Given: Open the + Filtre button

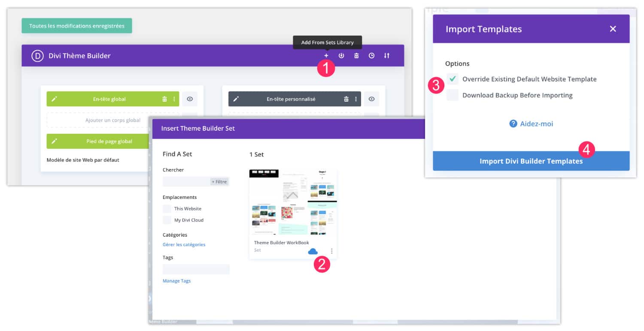Looking at the screenshot, I should pyautogui.click(x=219, y=182).
